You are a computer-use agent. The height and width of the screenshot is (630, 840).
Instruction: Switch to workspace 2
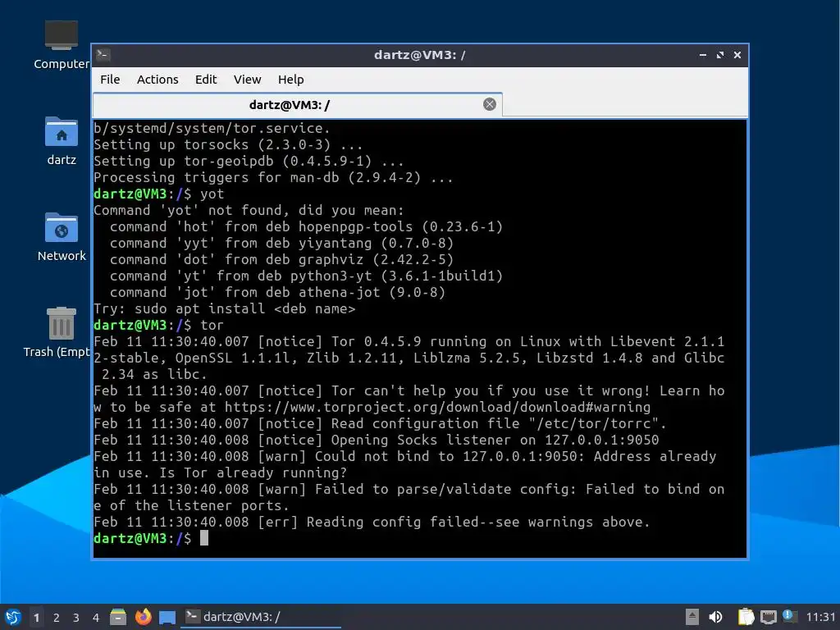point(57,618)
